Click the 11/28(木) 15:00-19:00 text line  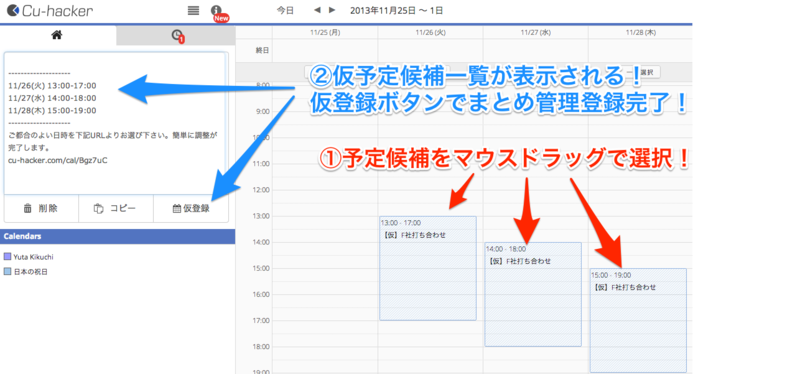53,110
